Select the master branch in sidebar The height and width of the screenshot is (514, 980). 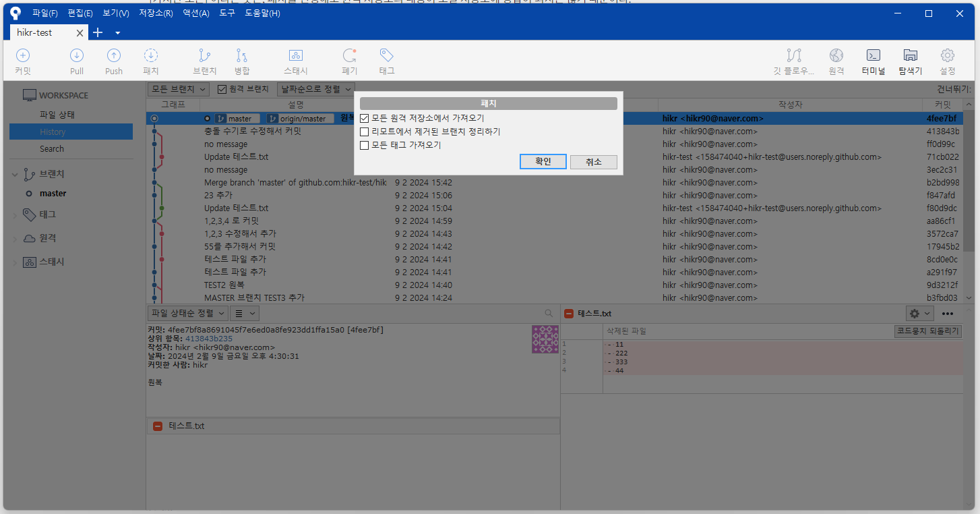[x=53, y=193]
